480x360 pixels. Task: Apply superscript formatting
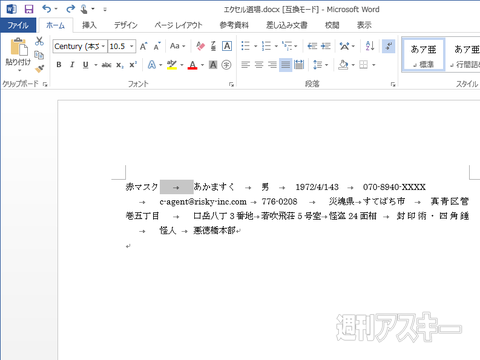[133, 65]
